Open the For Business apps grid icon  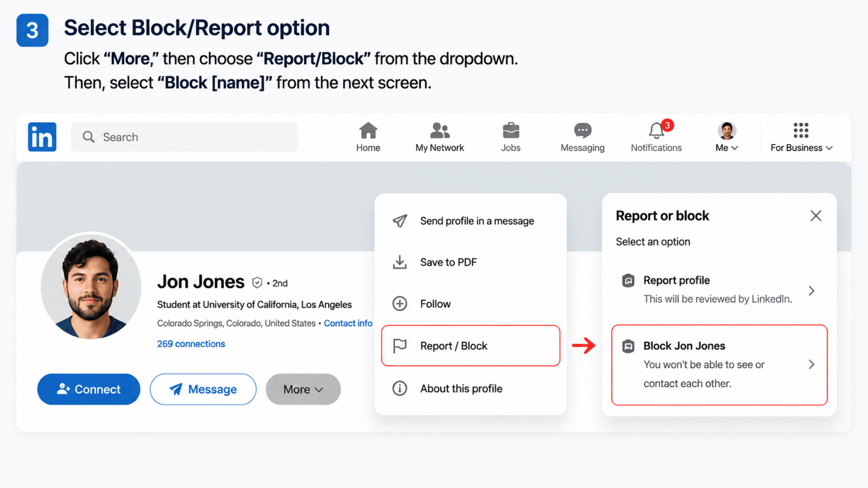(x=801, y=130)
